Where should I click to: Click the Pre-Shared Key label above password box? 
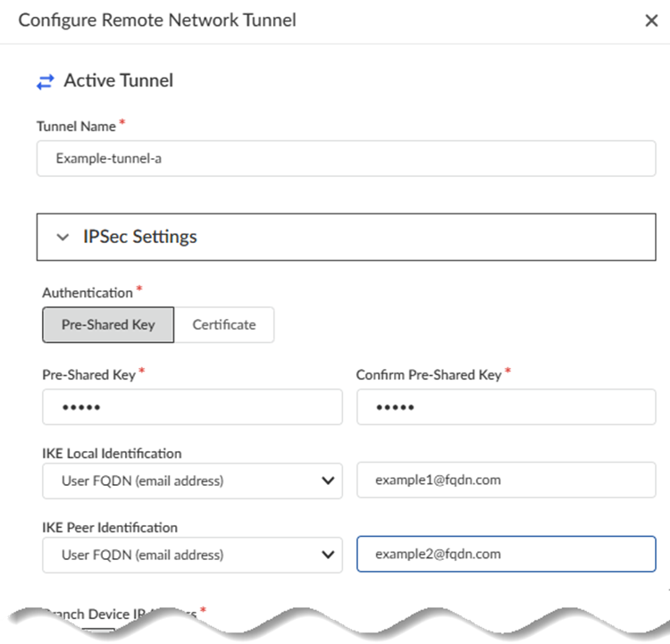point(88,375)
